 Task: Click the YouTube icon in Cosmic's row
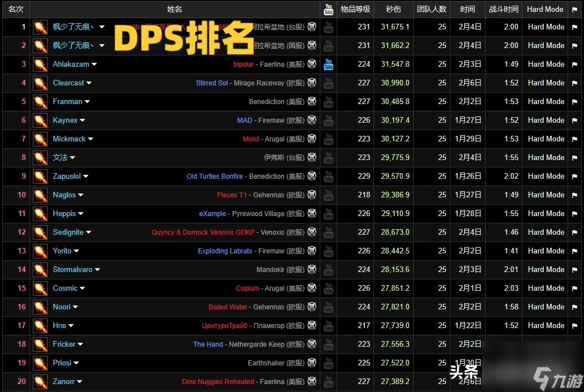tap(328, 288)
